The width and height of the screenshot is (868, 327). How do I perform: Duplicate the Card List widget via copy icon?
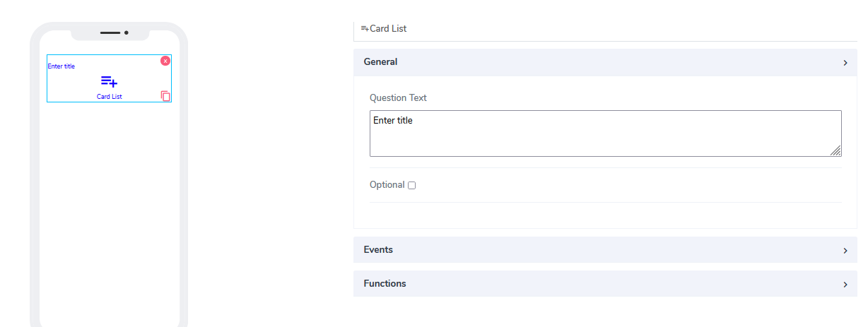pyautogui.click(x=165, y=95)
